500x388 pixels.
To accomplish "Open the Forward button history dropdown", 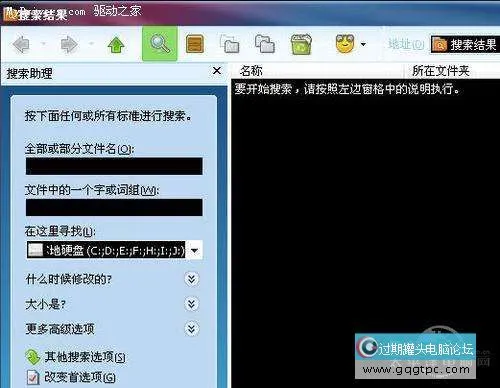I will (x=91, y=44).
